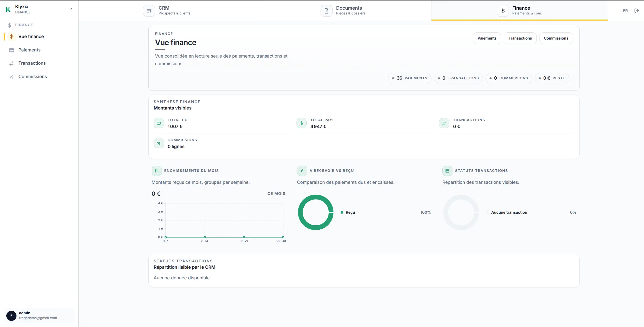Click the logout icon

636,11
